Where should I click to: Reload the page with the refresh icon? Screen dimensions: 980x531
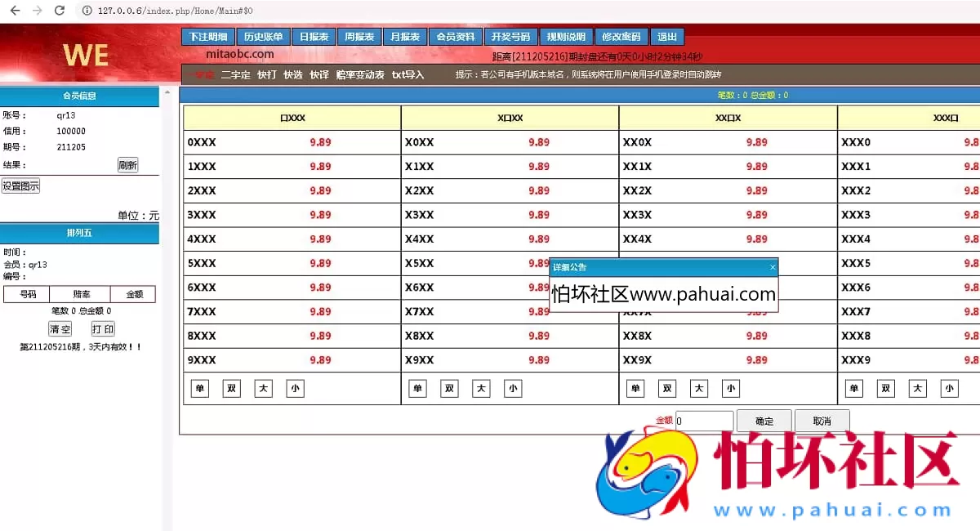click(x=59, y=11)
